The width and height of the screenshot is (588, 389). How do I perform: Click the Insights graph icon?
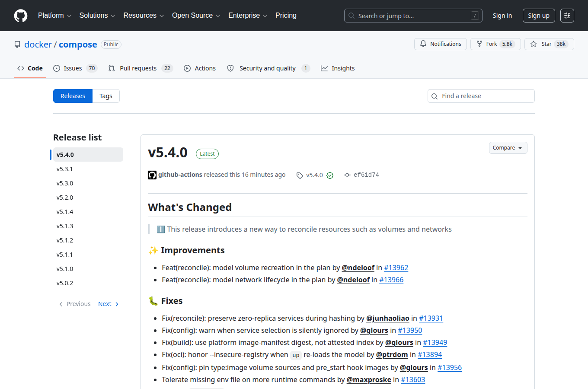pos(324,68)
